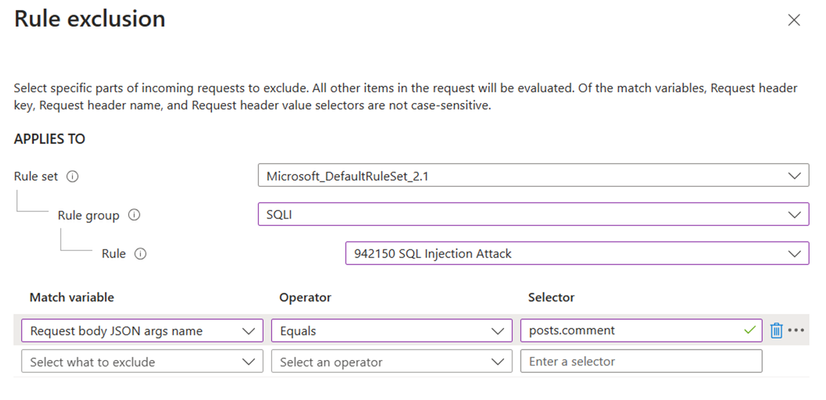The height and width of the screenshot is (400, 826).
Task: Show info tooltip for Rule group
Action: 134,215
